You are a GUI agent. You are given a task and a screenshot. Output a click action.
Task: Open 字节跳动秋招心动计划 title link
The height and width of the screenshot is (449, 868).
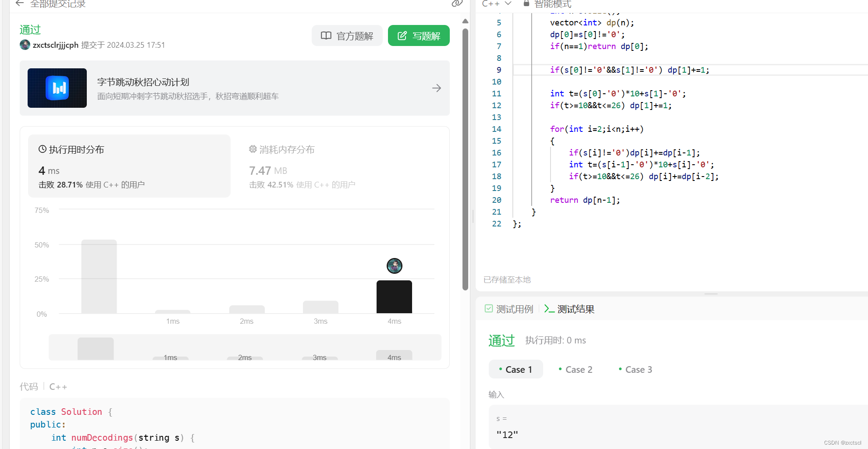143,82
